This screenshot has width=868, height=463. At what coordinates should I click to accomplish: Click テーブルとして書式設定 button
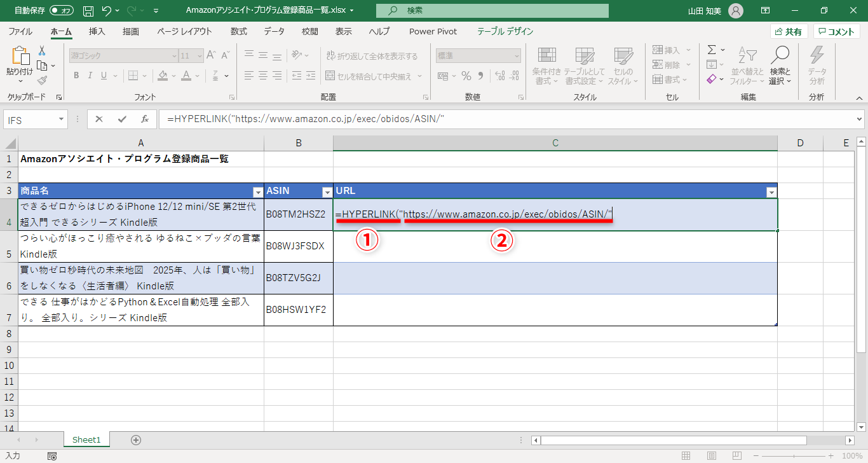[x=585, y=66]
